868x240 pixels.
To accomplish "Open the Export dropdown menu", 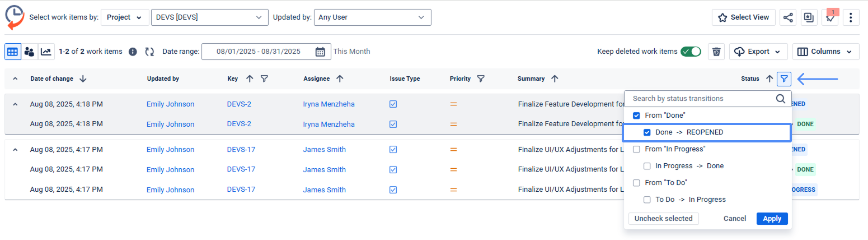I will (x=758, y=52).
